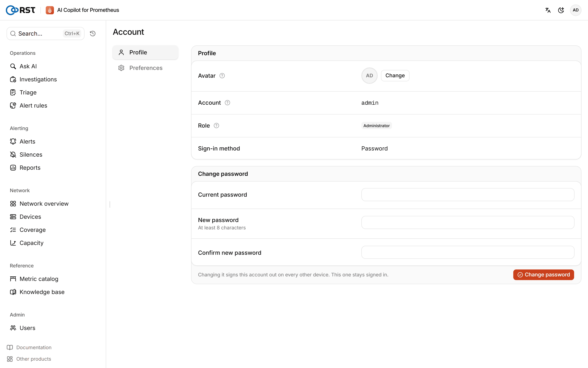Click the Documentation book icon
Viewport: 588px width, 368px height.
click(x=10, y=347)
